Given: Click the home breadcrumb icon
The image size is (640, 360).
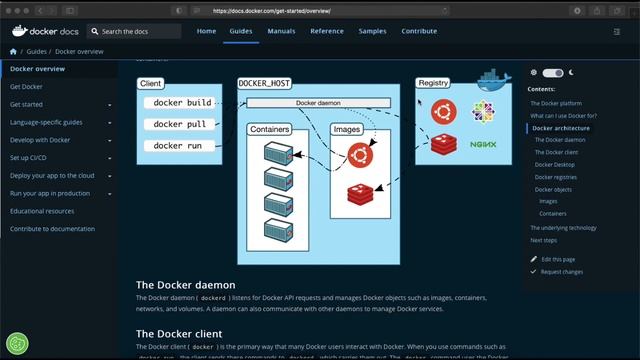Looking at the screenshot, I should [13, 51].
